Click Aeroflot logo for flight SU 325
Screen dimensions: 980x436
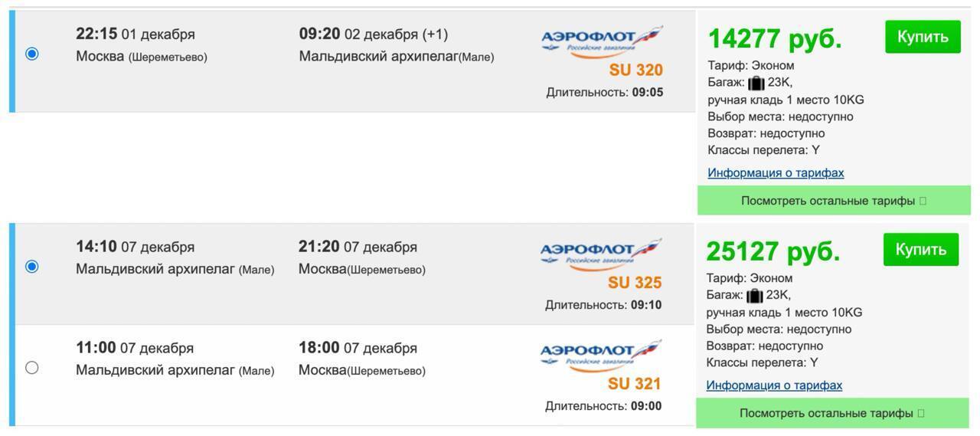tap(600, 255)
